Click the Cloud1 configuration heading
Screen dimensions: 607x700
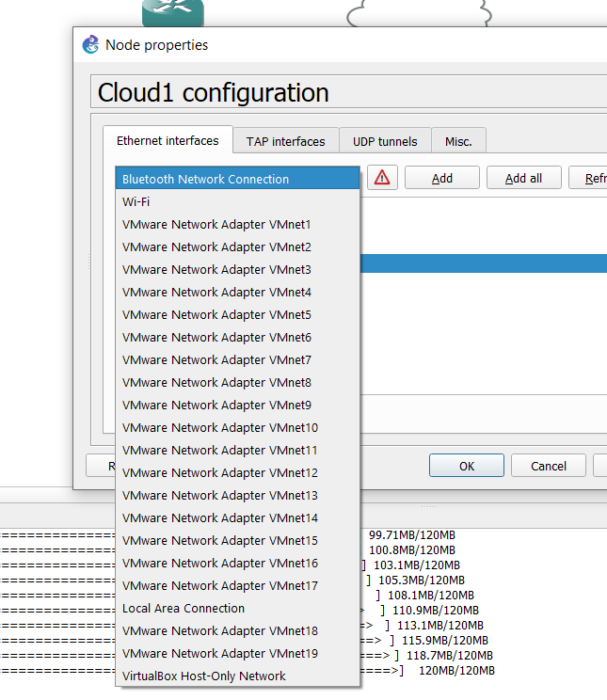tap(213, 92)
